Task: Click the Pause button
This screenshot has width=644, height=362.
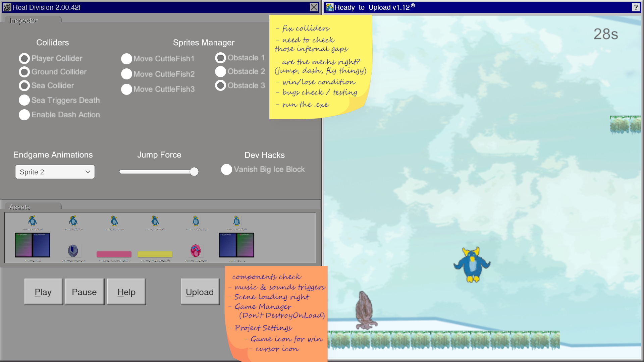Action: click(84, 292)
